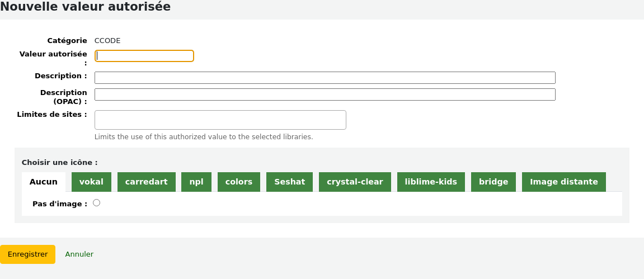Switch to the bridge icon tab
Screen dimensions: 644x279
[x=493, y=182]
